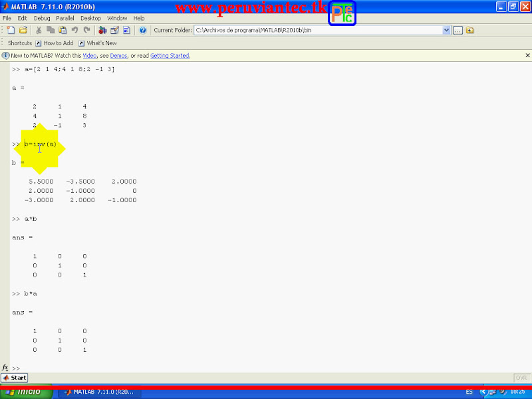
Task: Go up one folder level icon
Action: 470,30
